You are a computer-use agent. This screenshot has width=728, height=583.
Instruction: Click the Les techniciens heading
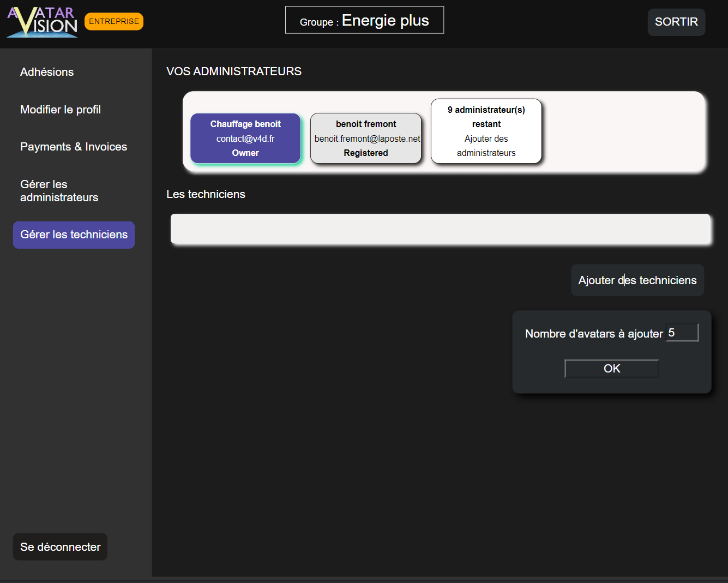(206, 194)
